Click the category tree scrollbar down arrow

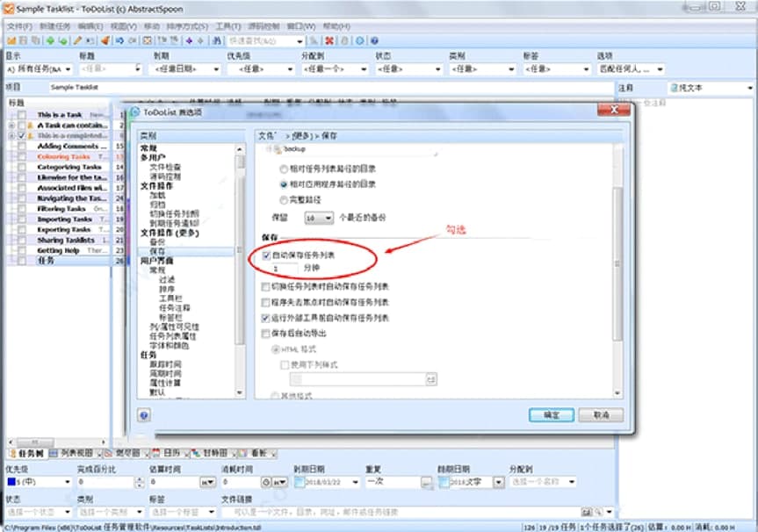(x=240, y=392)
